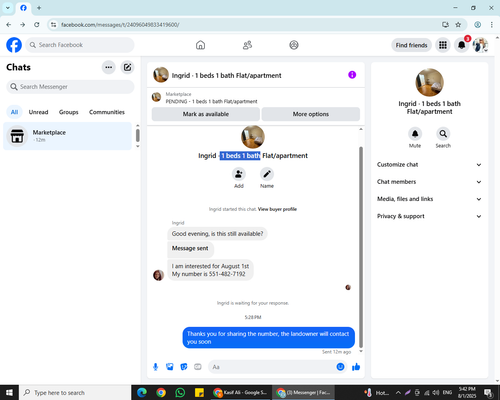Show hidden system tray icons

coord(398,393)
